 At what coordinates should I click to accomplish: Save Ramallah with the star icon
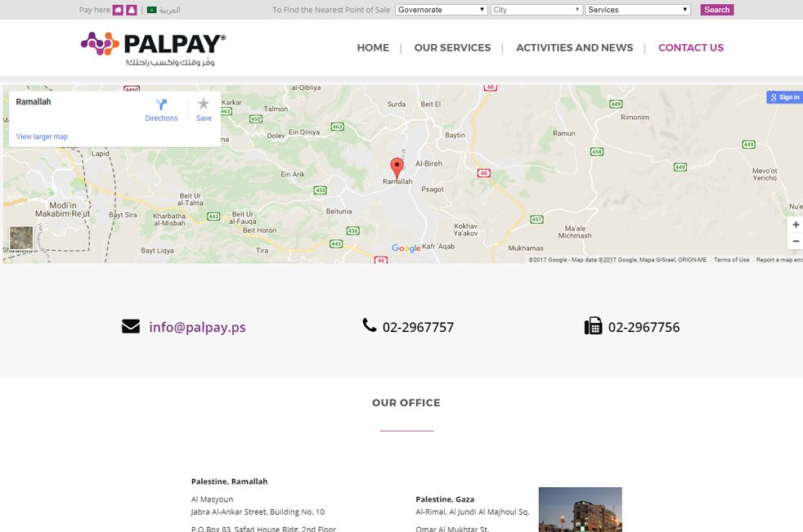click(x=204, y=104)
